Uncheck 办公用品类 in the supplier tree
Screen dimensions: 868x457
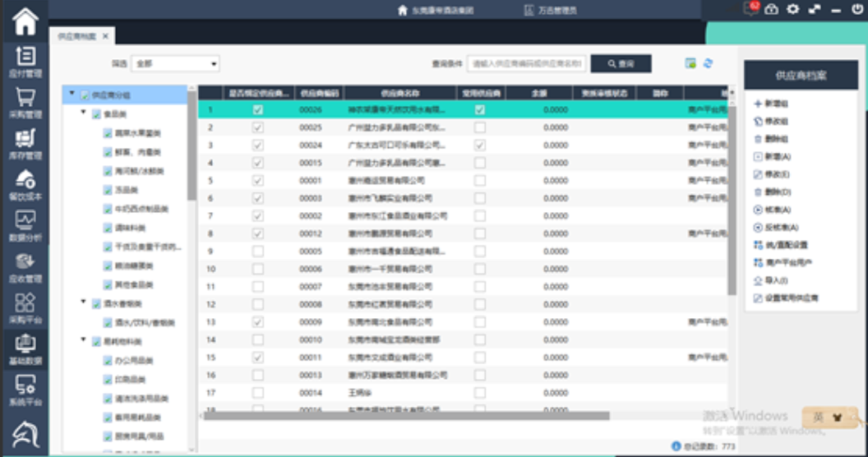pos(108,360)
